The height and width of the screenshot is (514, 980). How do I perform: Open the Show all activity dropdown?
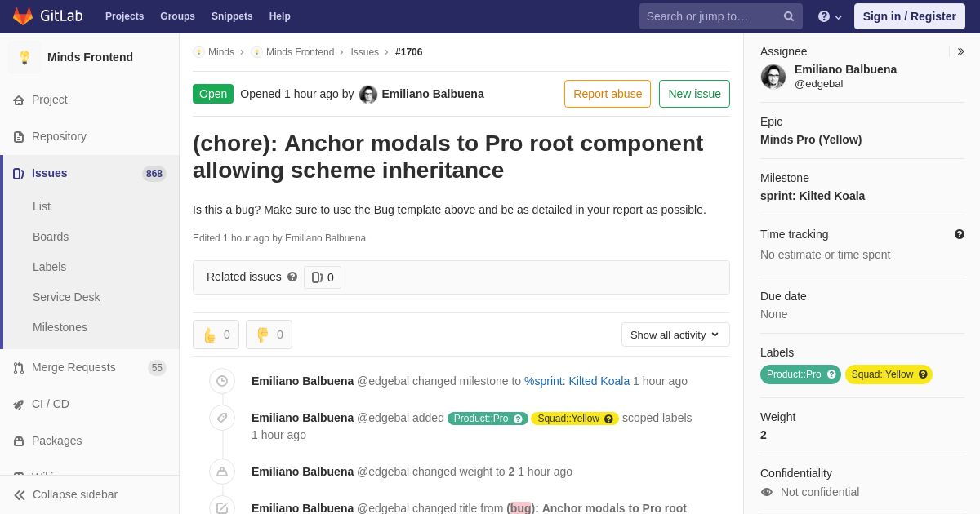tap(675, 335)
